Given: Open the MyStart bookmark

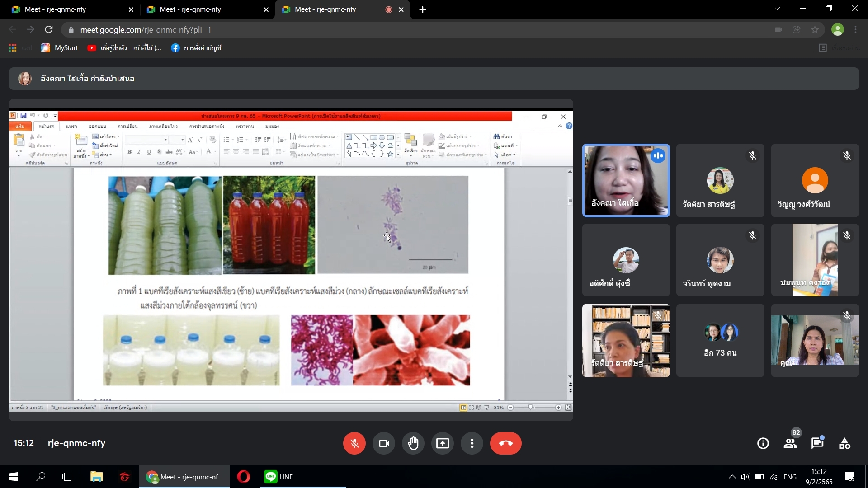Looking at the screenshot, I should tap(60, 48).
